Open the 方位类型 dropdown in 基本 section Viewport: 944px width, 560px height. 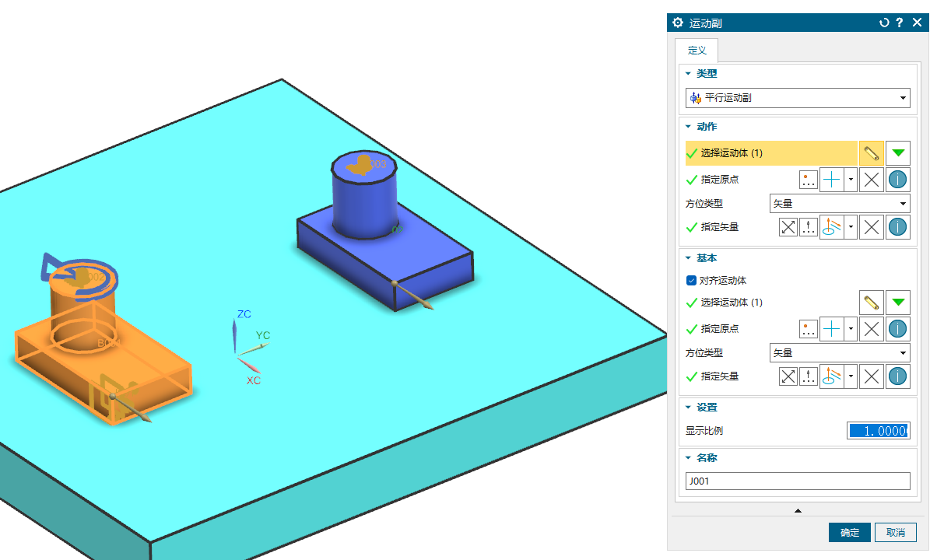839,353
